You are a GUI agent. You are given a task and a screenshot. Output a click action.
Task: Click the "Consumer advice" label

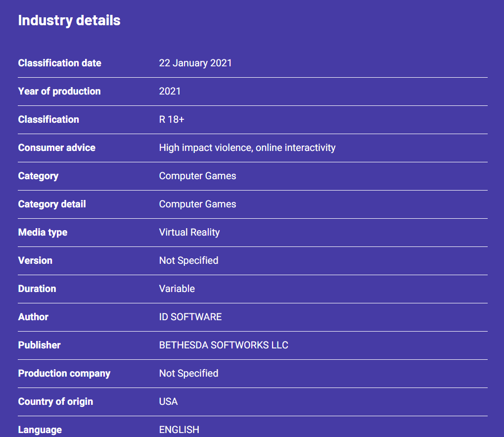pos(56,147)
